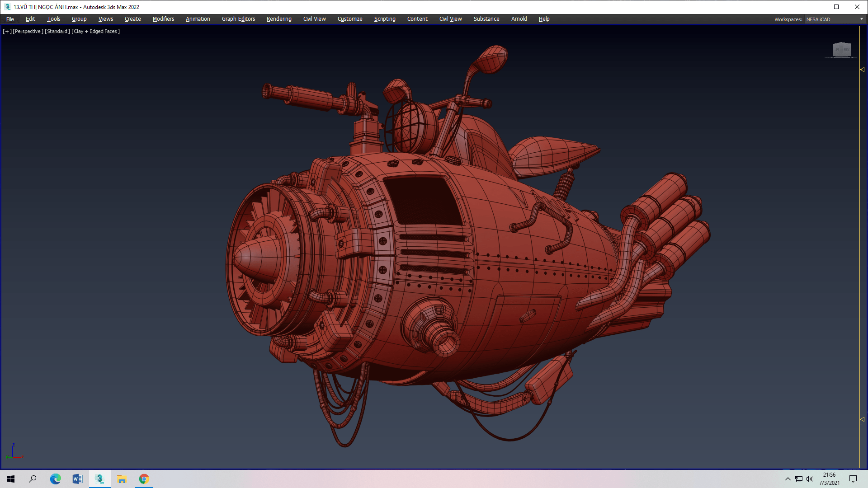Viewport: 868px width, 488px height.
Task: Open the Windows search icon
Action: [x=33, y=479]
